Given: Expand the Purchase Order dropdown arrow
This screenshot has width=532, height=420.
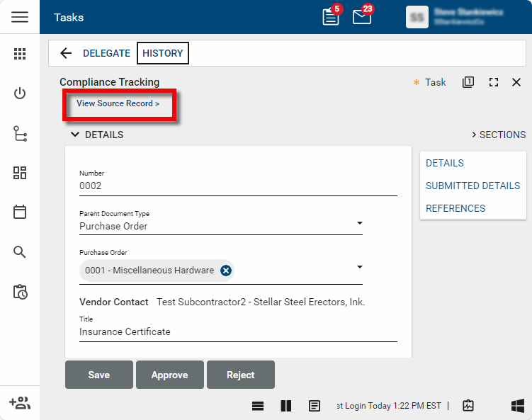Looking at the screenshot, I should (359, 267).
